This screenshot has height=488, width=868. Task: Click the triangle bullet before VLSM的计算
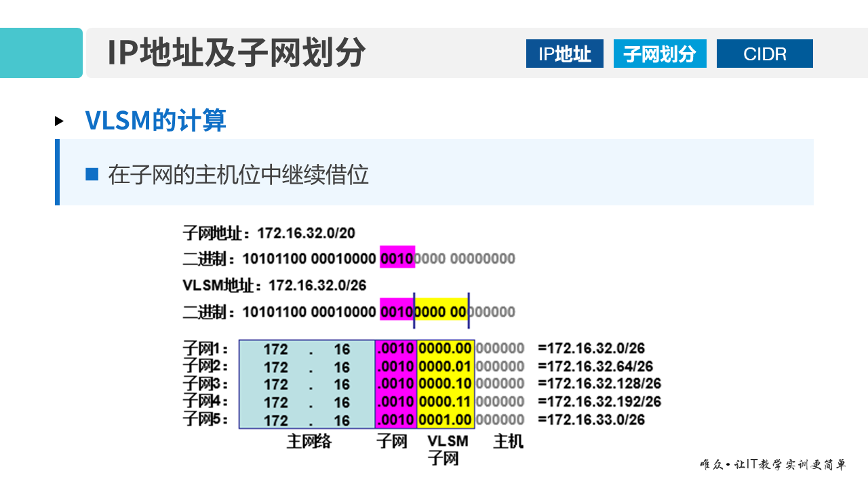60,121
